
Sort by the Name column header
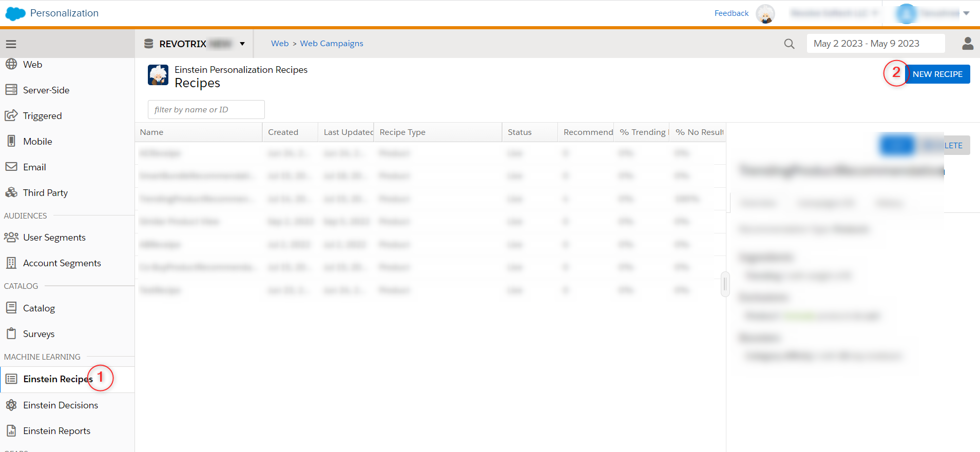(x=199, y=132)
